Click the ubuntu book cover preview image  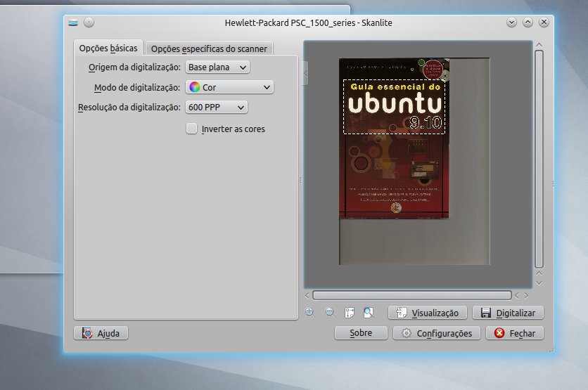[394, 138]
